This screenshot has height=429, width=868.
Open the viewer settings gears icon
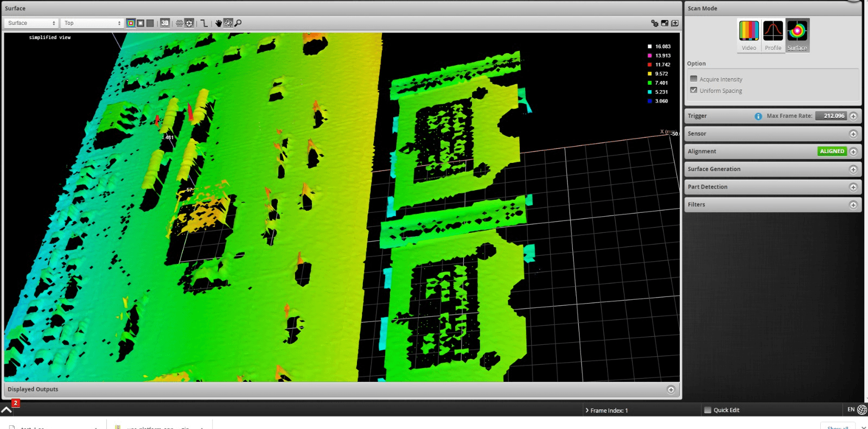coord(655,23)
